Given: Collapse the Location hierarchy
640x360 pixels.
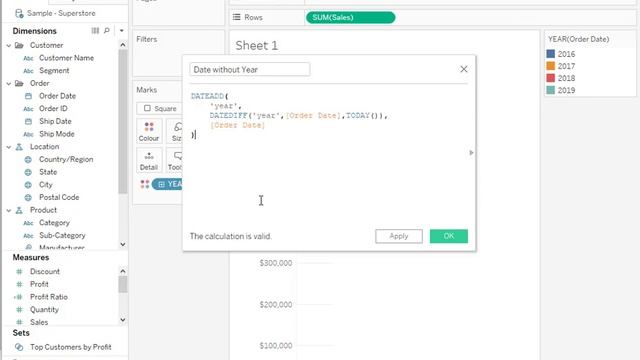Looking at the screenshot, I should 9,147.
